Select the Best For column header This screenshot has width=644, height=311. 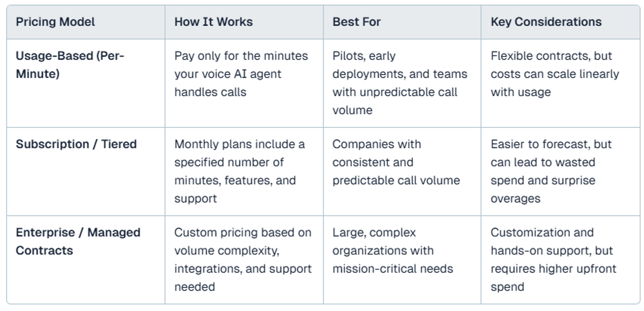(x=356, y=22)
